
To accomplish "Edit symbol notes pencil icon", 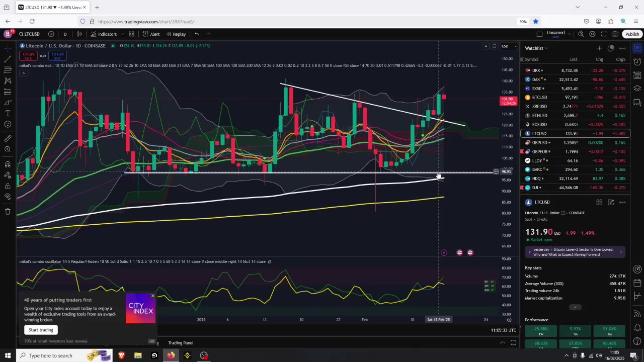I will pos(611,202).
